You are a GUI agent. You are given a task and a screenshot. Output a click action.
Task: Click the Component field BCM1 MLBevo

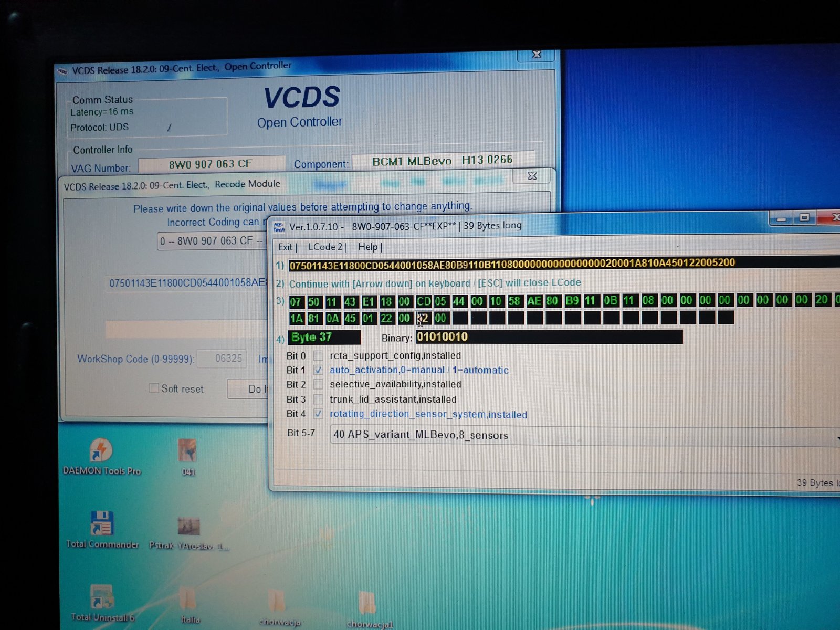click(x=443, y=161)
